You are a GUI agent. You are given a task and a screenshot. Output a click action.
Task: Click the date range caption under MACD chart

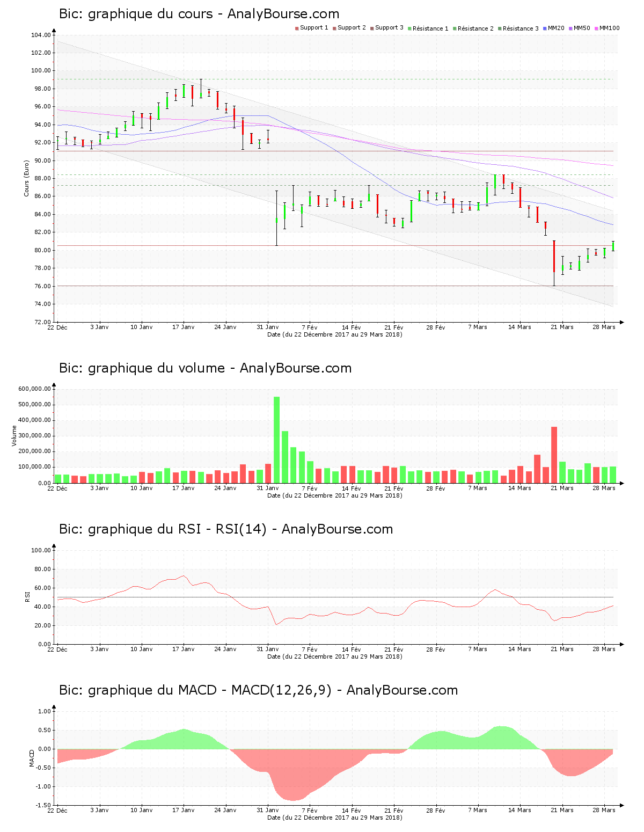[x=335, y=818]
